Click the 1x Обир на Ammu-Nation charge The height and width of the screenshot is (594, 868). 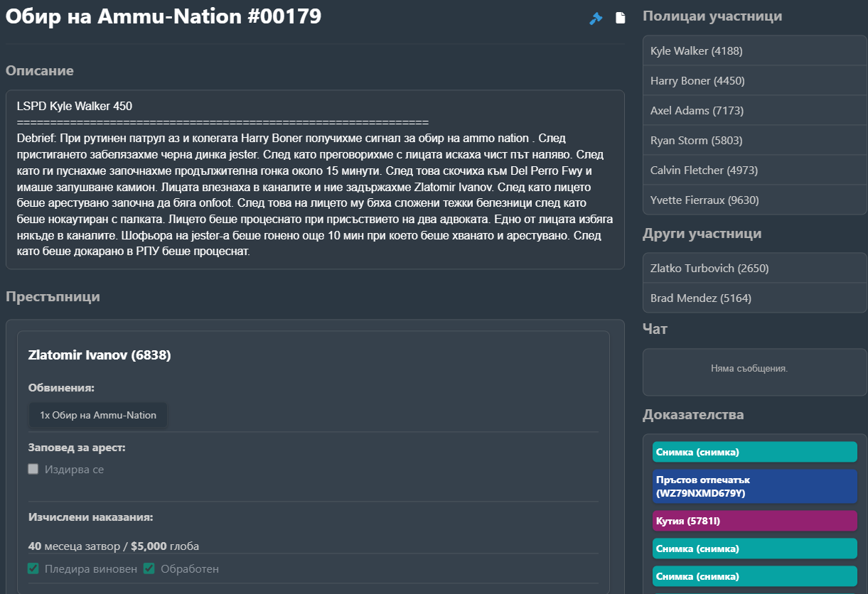tap(98, 415)
